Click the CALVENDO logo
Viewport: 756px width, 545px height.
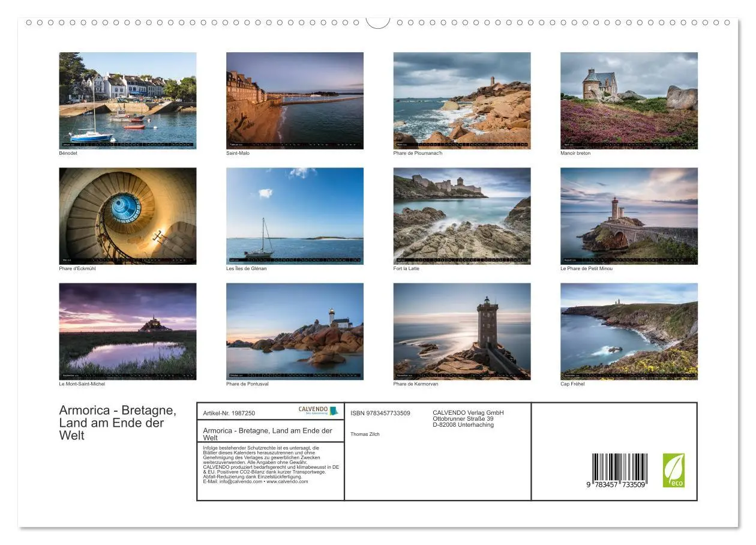coord(319,411)
